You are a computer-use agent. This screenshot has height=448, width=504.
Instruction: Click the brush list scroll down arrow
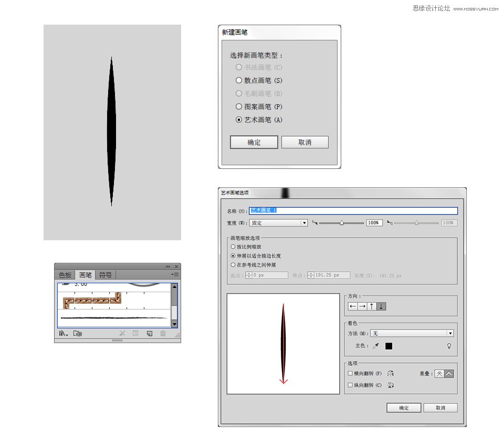pos(174,324)
